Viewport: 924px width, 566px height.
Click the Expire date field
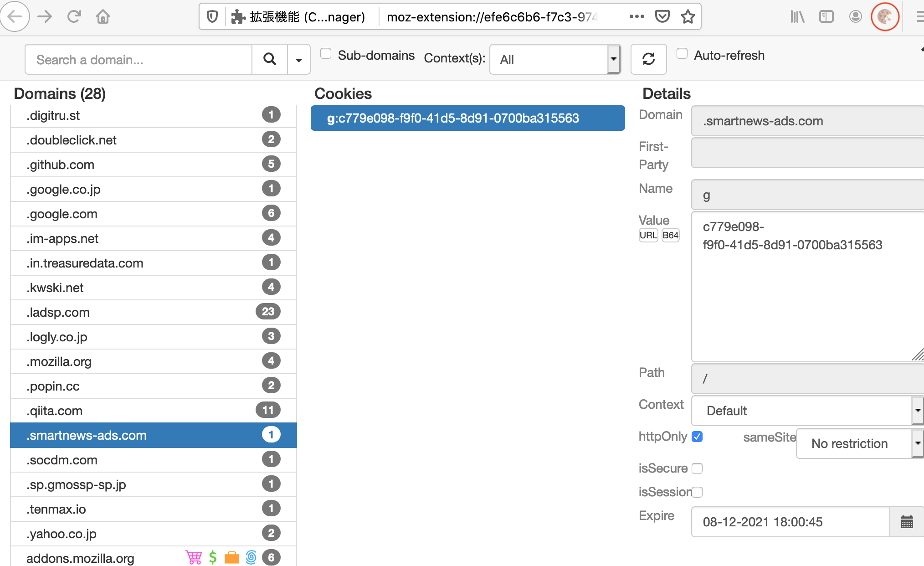tap(791, 522)
